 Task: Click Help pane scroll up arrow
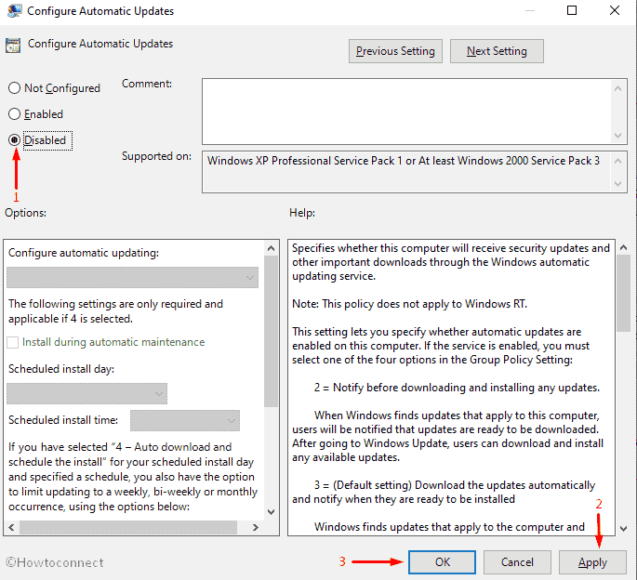point(624,247)
